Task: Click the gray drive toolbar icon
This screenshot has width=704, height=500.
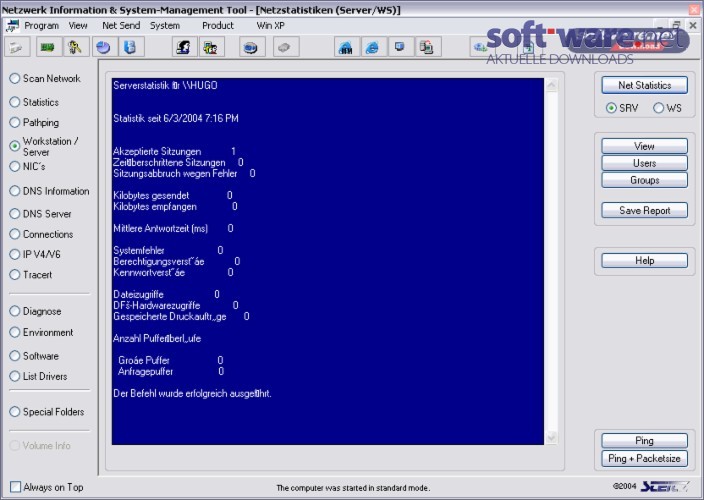Action: (x=286, y=47)
